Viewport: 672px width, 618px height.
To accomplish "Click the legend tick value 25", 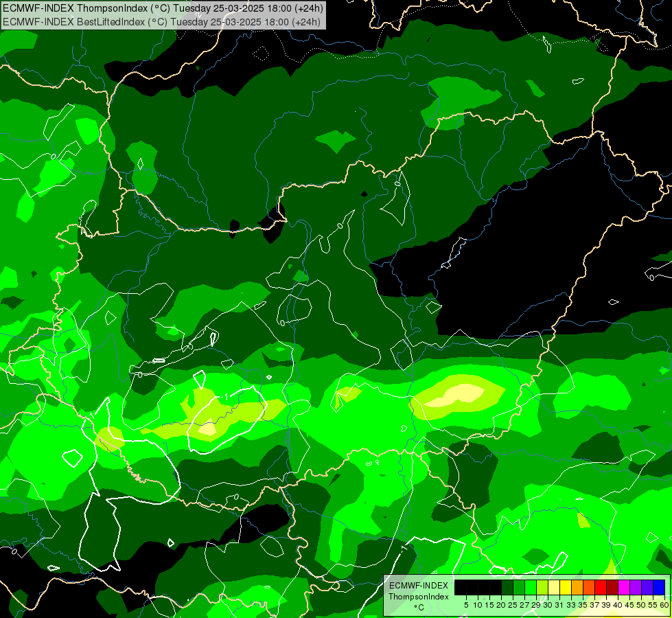I will [513, 605].
